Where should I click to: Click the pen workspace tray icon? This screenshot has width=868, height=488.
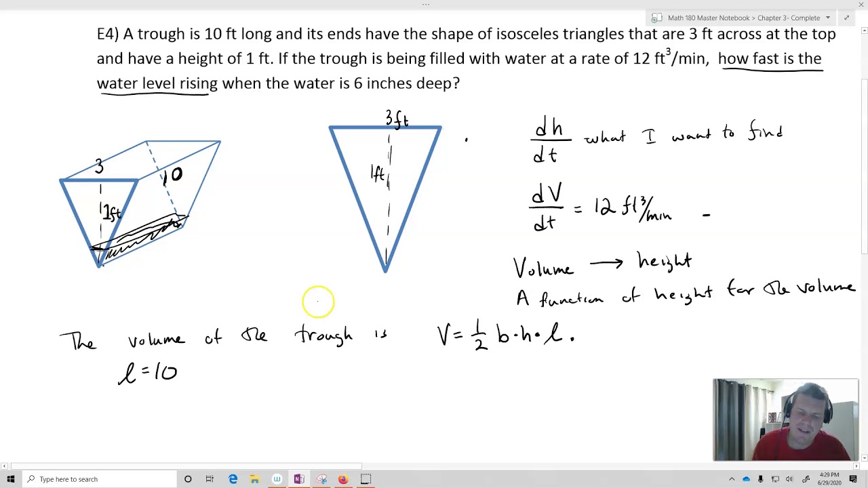coord(805,479)
